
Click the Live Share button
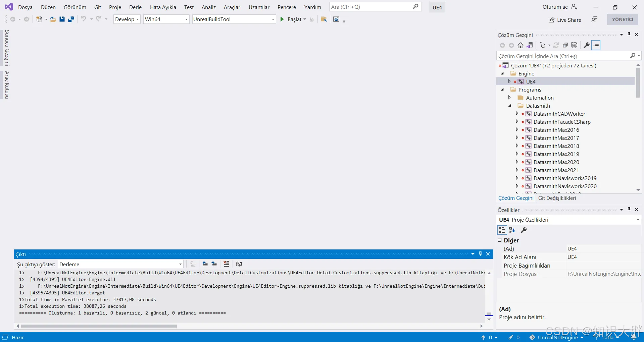click(x=565, y=20)
